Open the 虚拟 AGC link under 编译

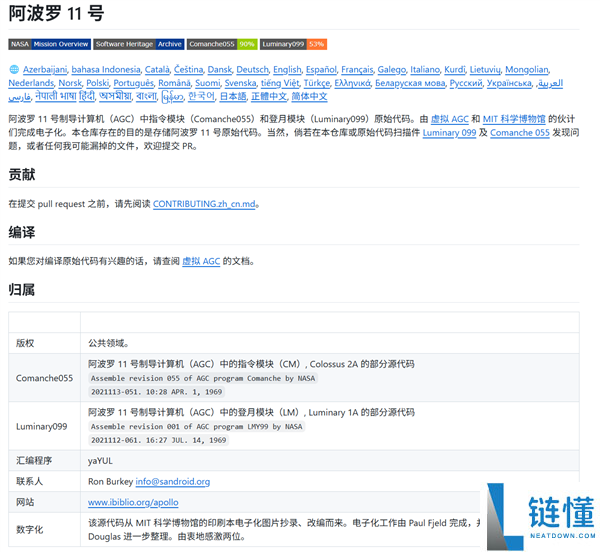(201, 261)
